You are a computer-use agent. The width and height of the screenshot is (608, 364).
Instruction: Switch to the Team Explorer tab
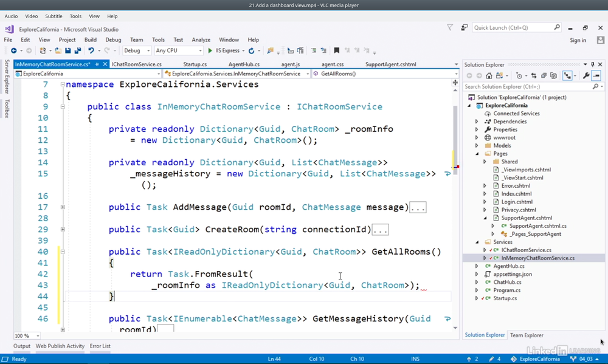coord(527,335)
